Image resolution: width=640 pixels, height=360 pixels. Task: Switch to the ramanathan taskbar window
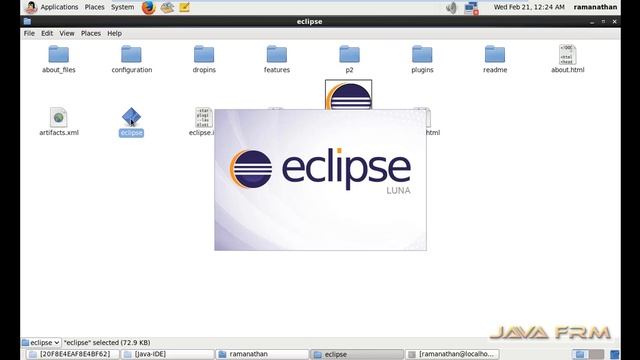click(262, 354)
